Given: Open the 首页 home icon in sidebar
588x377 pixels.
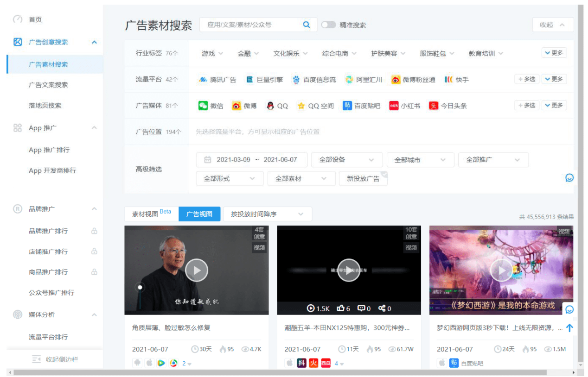Looking at the screenshot, I should point(18,19).
